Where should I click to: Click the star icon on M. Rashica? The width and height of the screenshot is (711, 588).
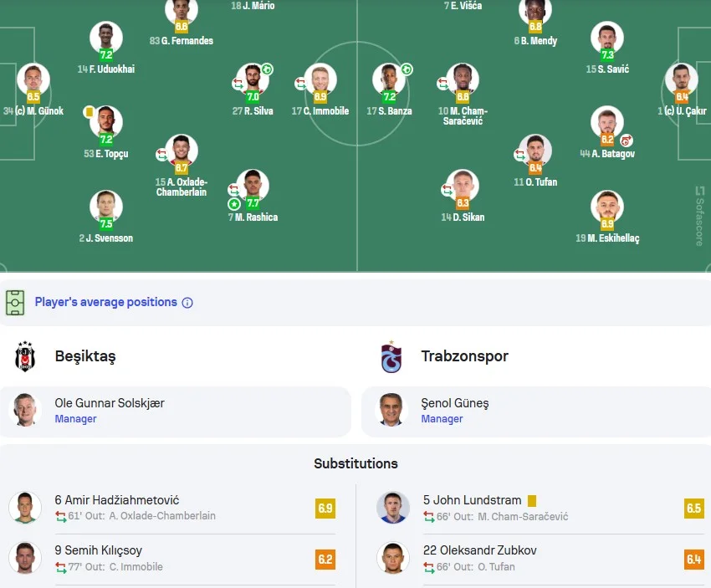pyautogui.click(x=234, y=203)
